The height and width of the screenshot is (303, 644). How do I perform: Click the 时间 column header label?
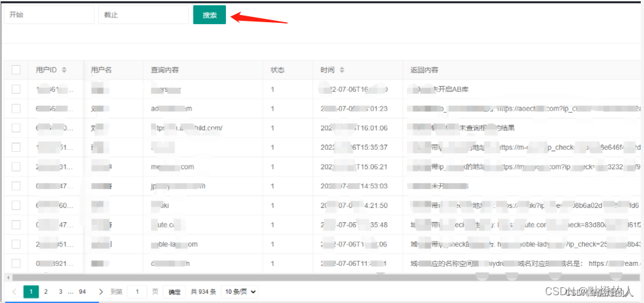[x=328, y=70]
